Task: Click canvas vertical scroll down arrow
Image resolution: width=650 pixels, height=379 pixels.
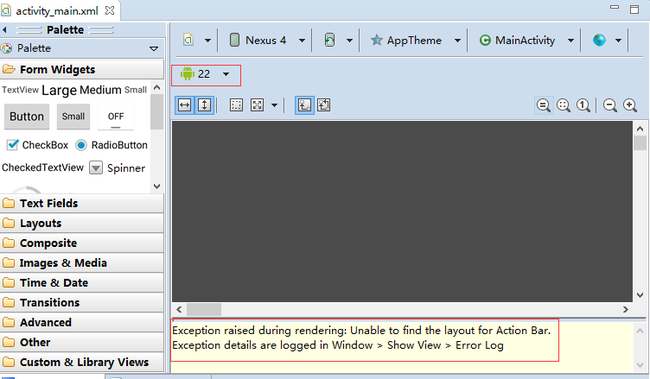Action: (x=640, y=295)
